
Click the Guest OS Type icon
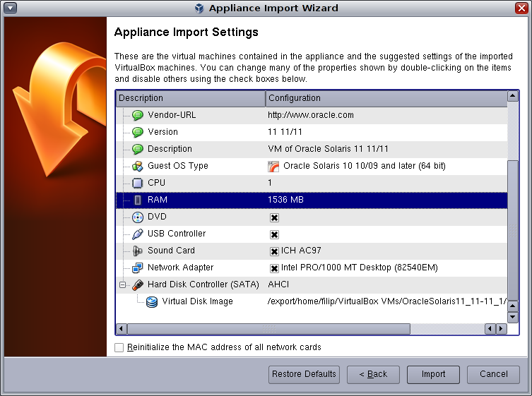(x=137, y=166)
